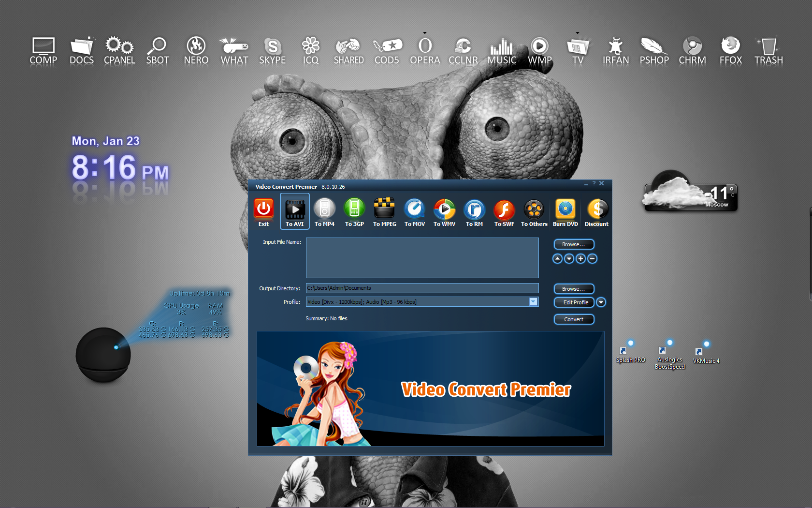Launch CHRM Chrome icon
812x508 pixels.
692,51
